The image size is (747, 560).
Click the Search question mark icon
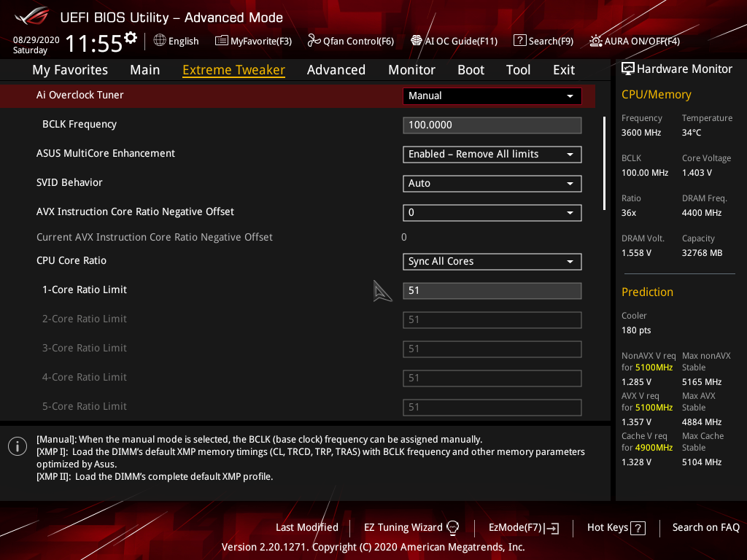click(x=519, y=41)
